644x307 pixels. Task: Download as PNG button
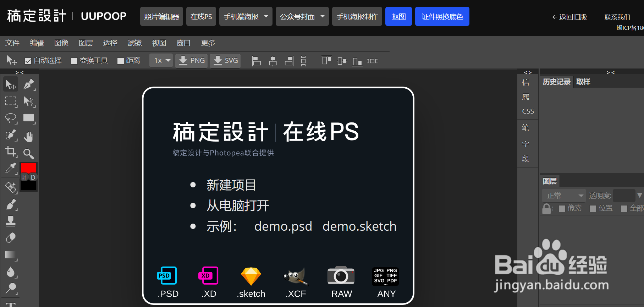(x=192, y=61)
